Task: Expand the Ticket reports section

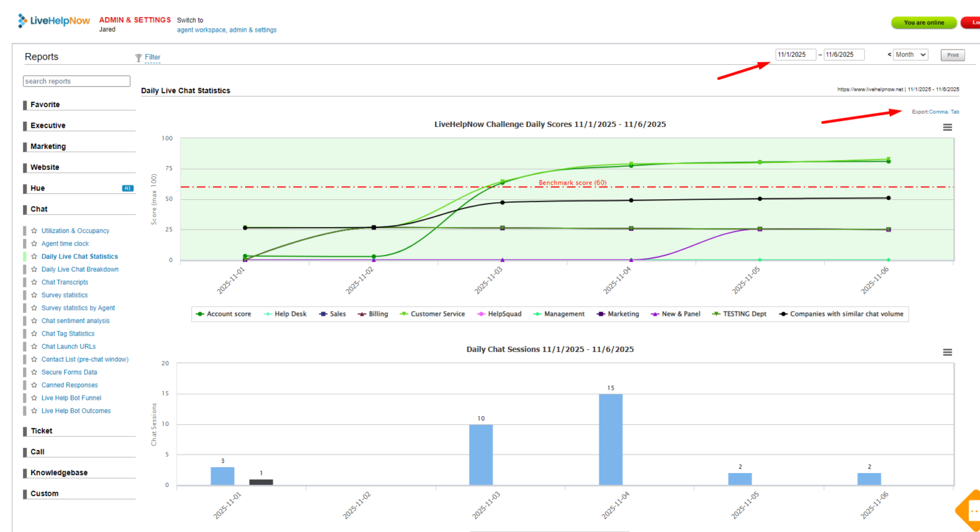Action: click(x=41, y=431)
